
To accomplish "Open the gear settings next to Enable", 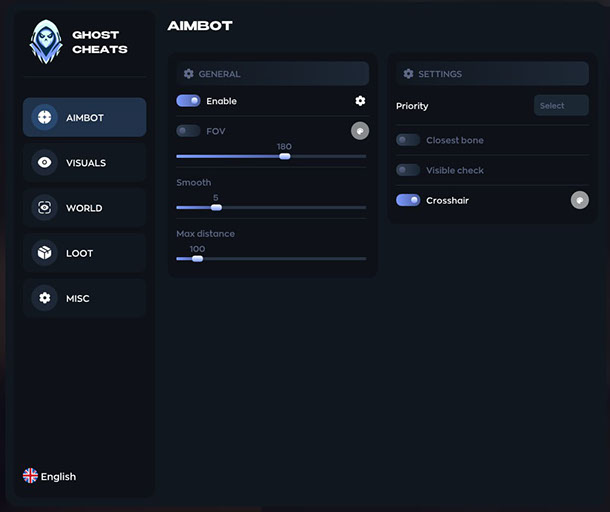I will tap(360, 101).
